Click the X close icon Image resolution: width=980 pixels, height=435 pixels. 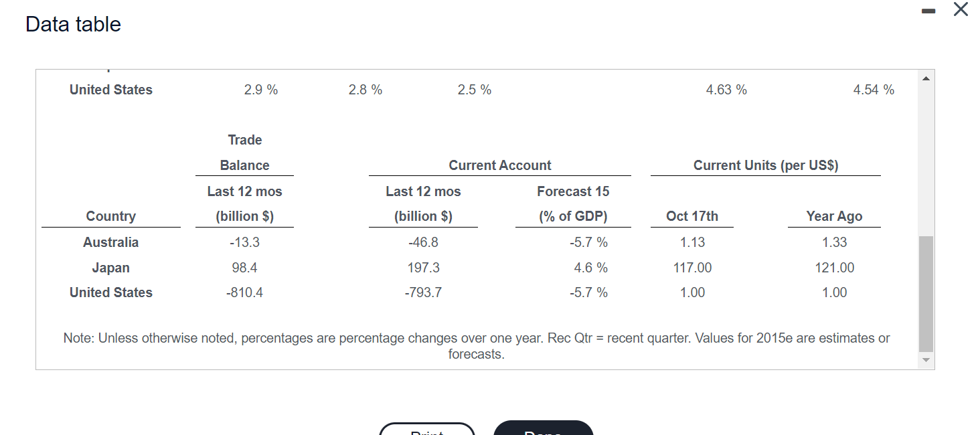click(961, 9)
